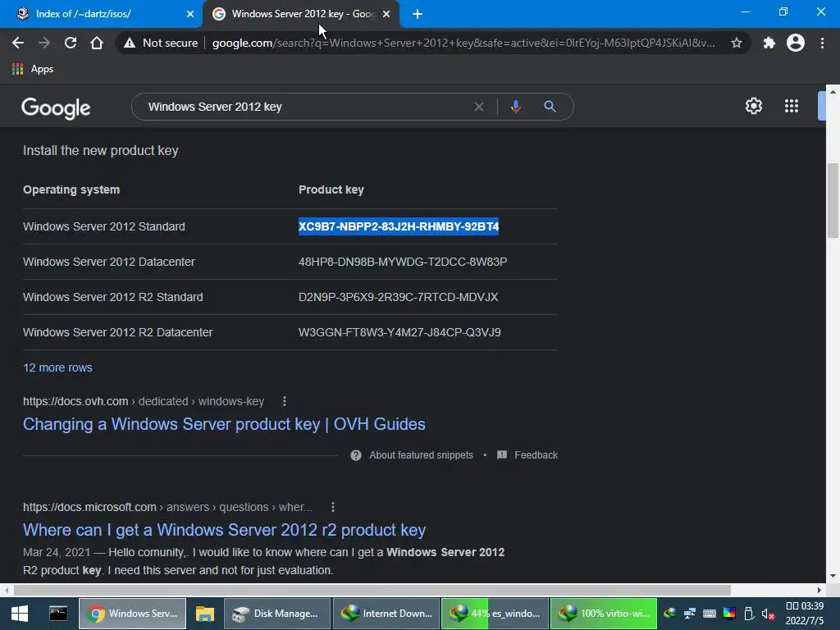Open File Explorer from the taskbar
The width and height of the screenshot is (840, 630).
[204, 614]
